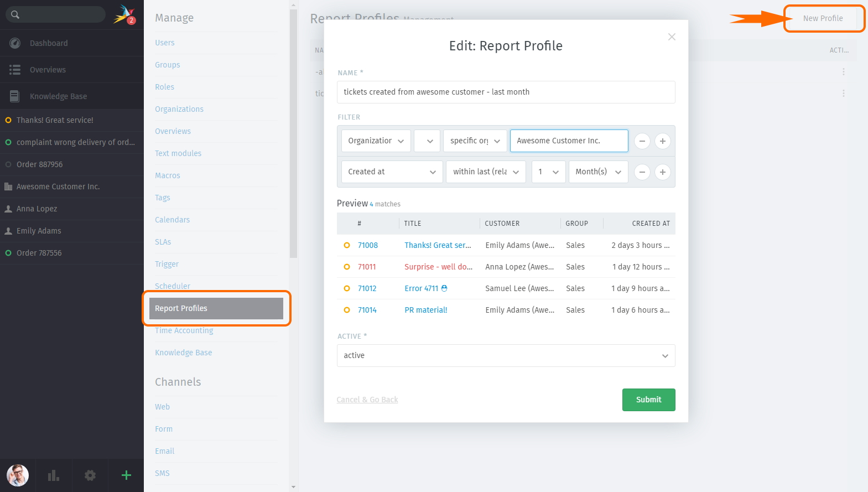The image size is (868, 492).
Task: Remove the Organization filter row
Action: [x=642, y=141]
